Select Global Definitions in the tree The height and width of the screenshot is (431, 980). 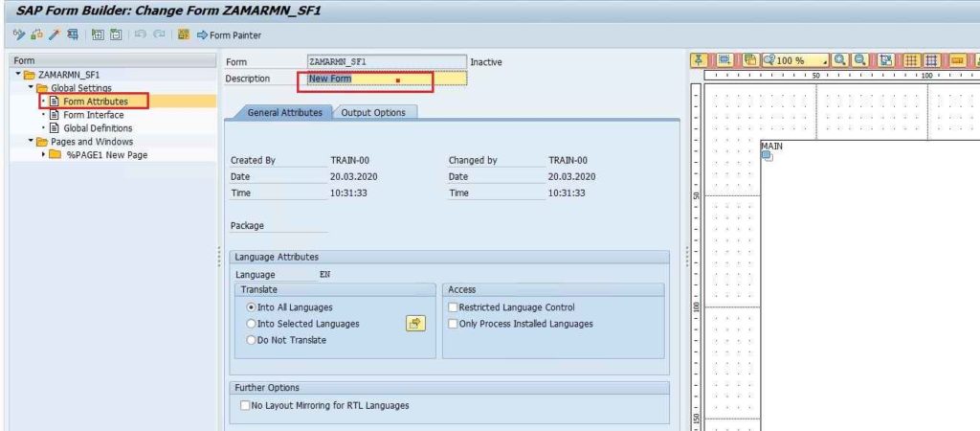click(98, 127)
